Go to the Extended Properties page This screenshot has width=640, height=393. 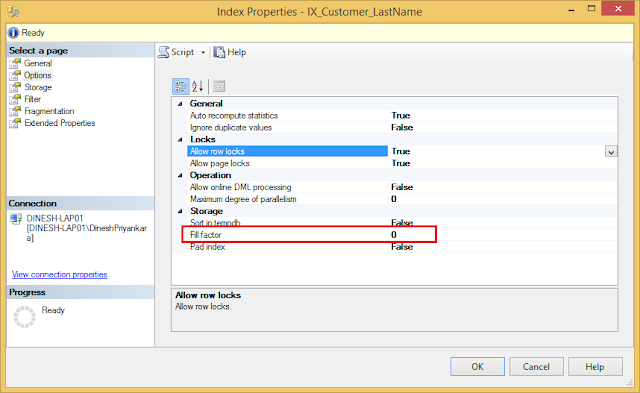coord(60,123)
